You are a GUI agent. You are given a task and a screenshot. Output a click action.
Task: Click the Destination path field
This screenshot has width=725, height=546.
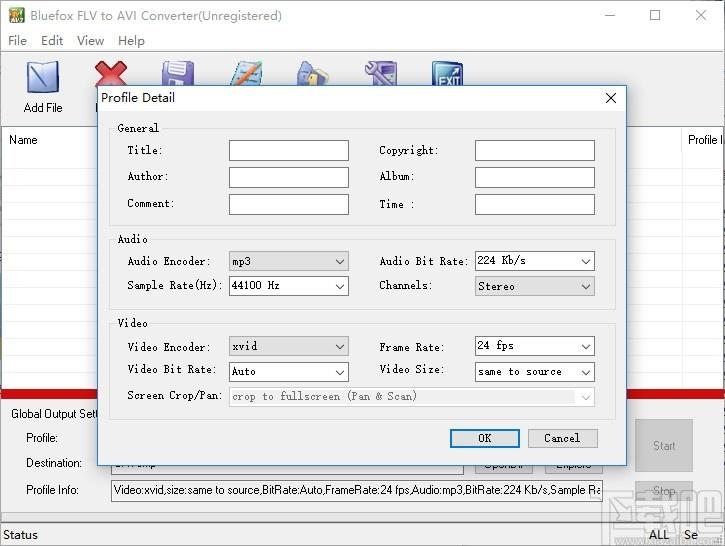point(287,469)
